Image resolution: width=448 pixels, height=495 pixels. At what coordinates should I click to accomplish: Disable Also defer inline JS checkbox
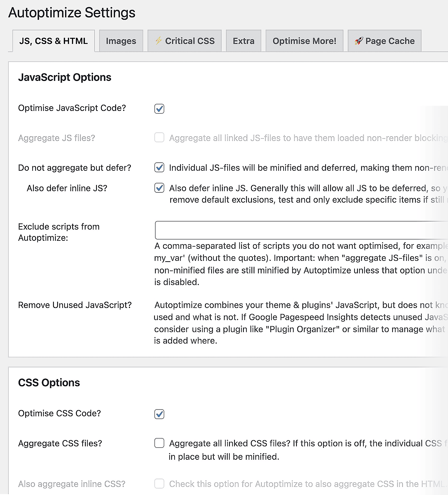159,188
